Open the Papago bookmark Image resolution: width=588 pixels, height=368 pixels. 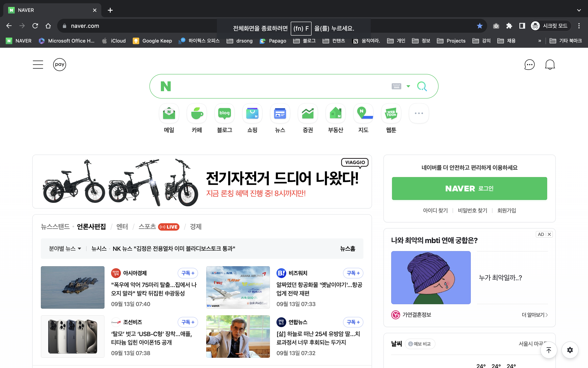tap(273, 41)
